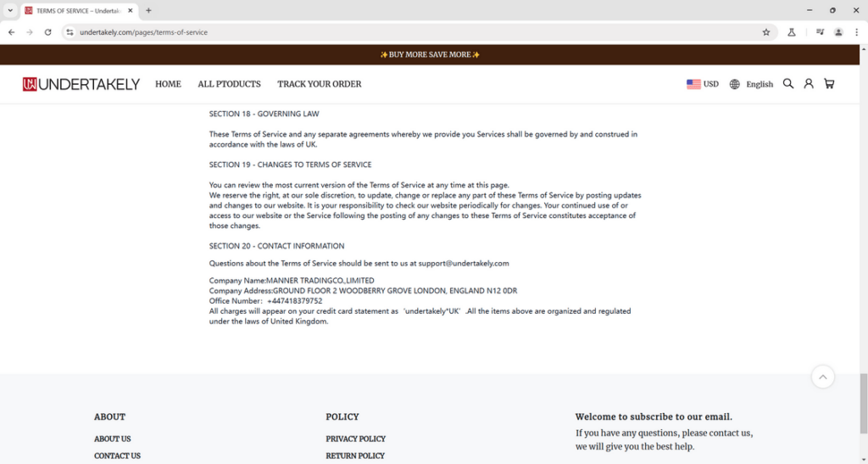
Task: Click the Welcome to subscribe heading
Action: coord(654,416)
